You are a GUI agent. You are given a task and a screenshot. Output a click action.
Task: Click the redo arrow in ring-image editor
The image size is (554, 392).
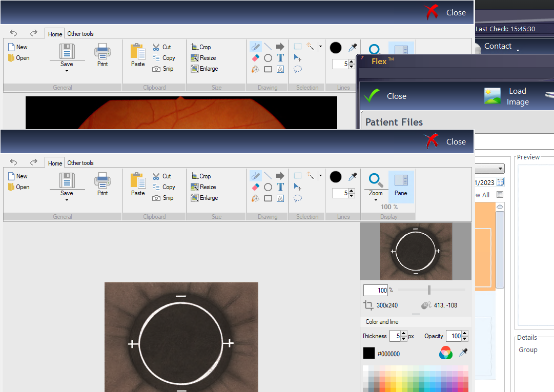(33, 162)
